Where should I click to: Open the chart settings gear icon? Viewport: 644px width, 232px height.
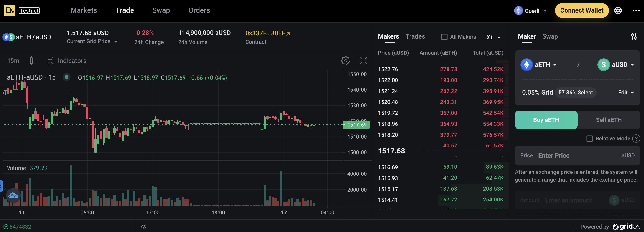tap(345, 61)
